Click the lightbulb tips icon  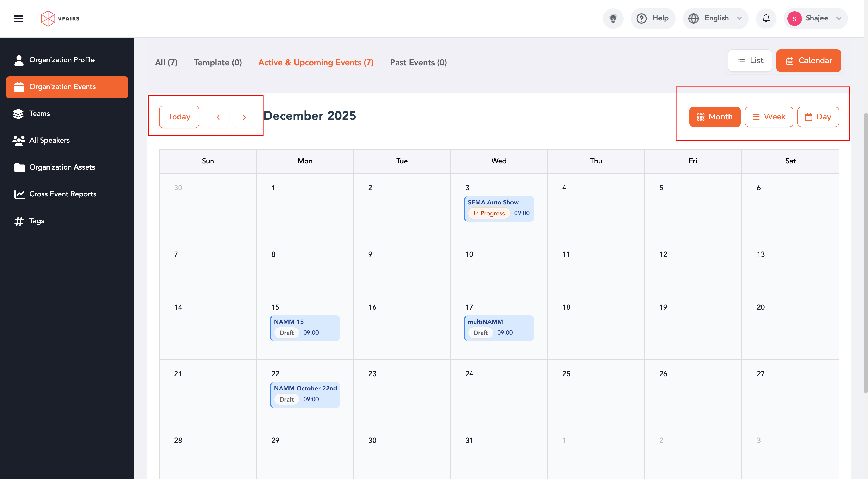coord(613,19)
